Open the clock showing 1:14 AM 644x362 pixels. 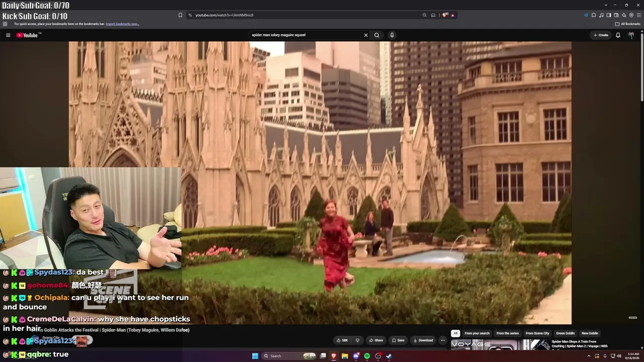(x=631, y=356)
